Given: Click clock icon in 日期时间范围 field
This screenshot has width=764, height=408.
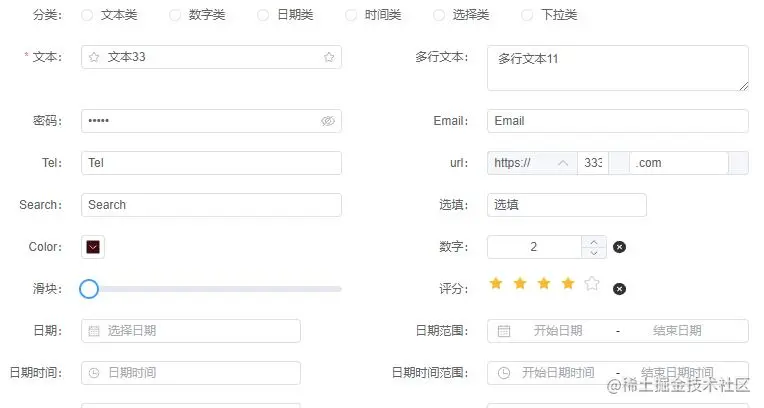Looking at the screenshot, I should click(x=504, y=373).
